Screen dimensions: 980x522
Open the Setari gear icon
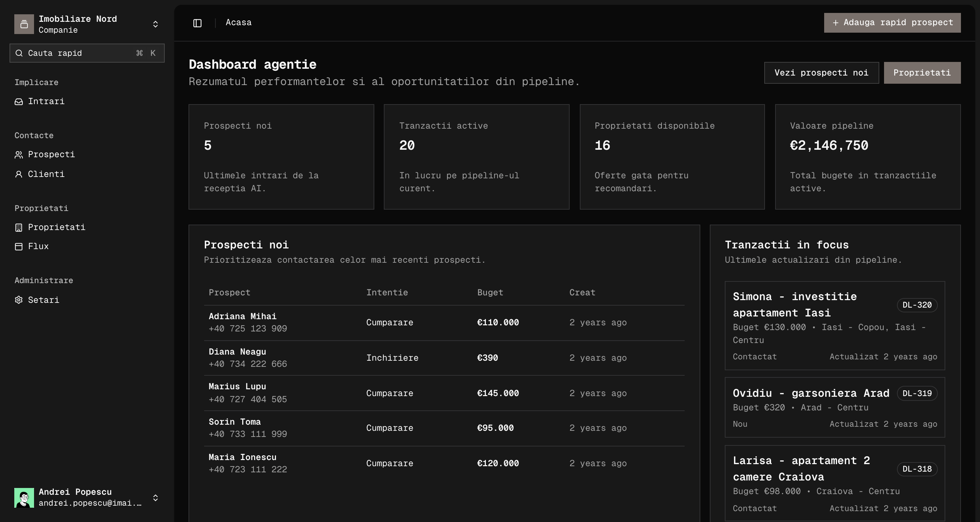coord(19,300)
